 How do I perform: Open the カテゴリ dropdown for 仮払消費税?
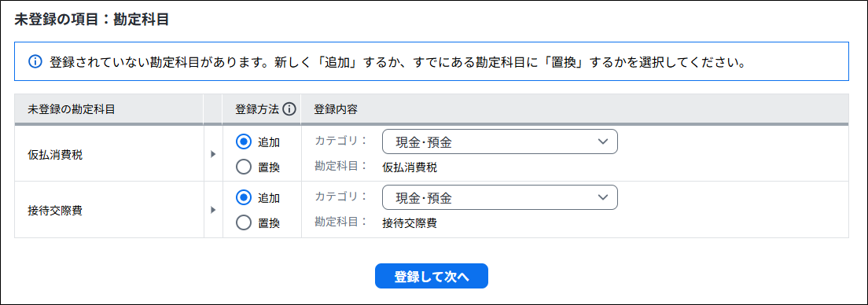point(500,141)
